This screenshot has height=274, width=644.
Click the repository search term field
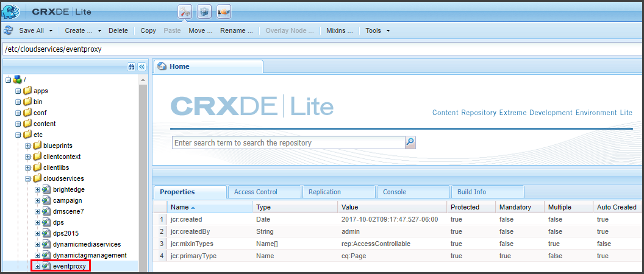pos(288,142)
